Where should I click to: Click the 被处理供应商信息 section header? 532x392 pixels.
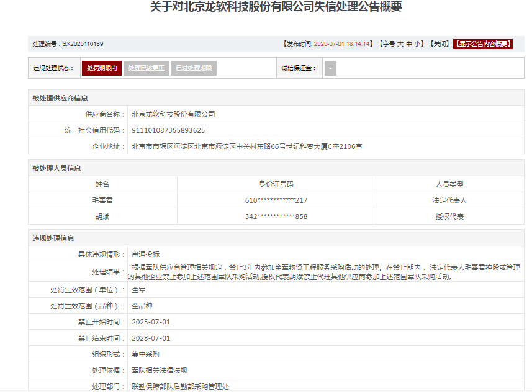[60, 99]
